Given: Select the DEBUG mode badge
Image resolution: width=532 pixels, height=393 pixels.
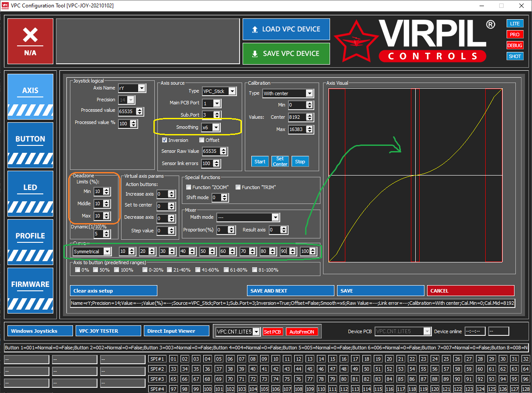Looking at the screenshot, I should pos(515,45).
